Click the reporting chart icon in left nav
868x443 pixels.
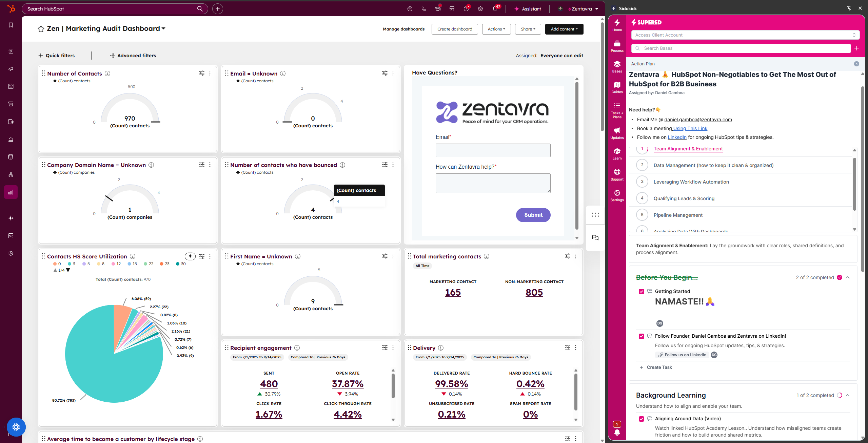point(11,192)
